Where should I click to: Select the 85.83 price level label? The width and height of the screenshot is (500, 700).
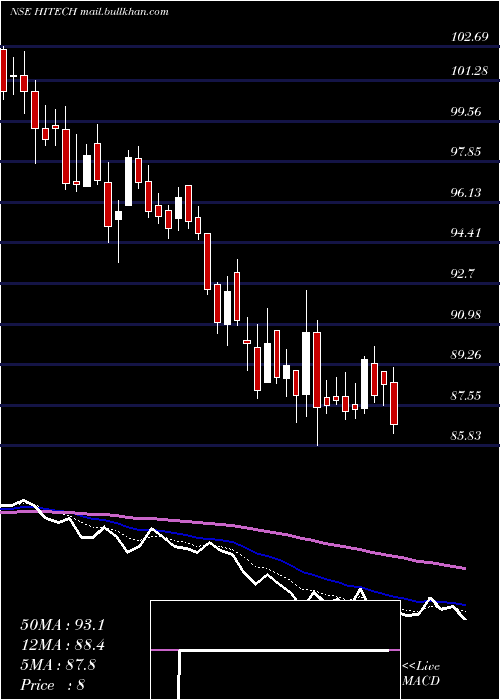(466, 436)
